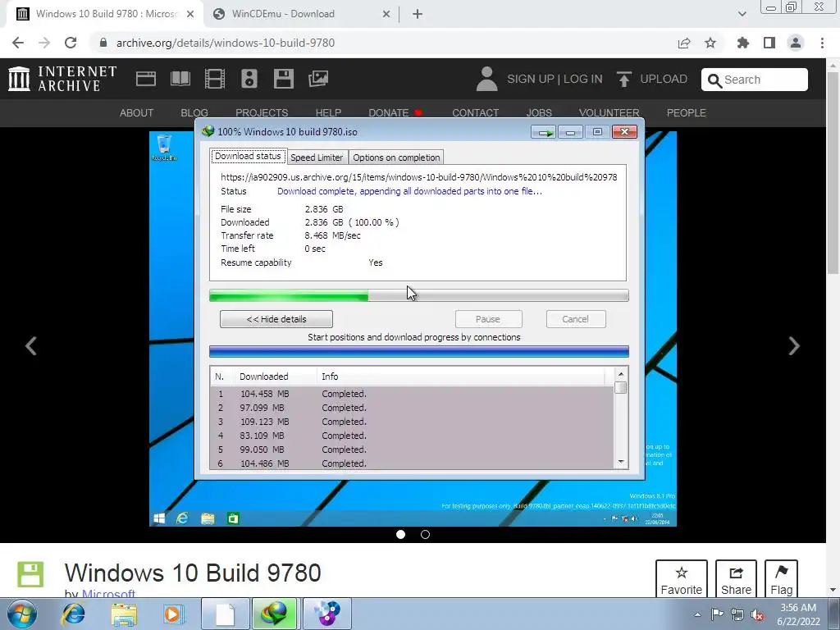840x630 pixels.
Task: Open the Texts book icon in header
Action: tap(180, 79)
